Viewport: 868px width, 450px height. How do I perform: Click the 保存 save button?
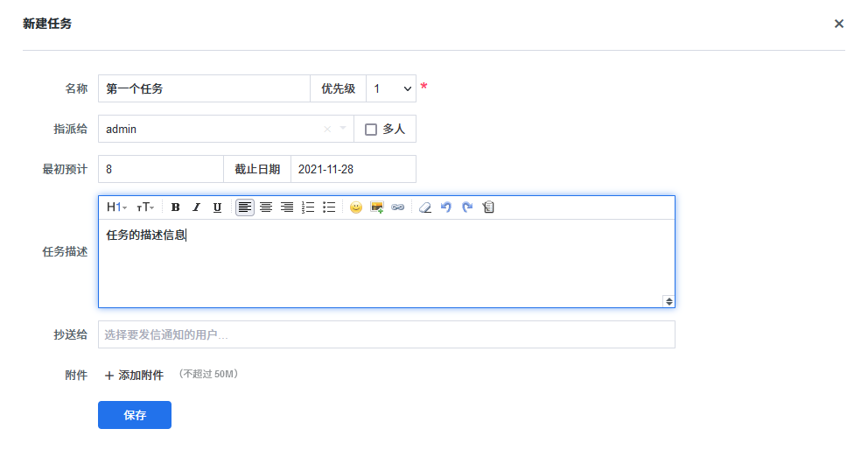point(135,415)
